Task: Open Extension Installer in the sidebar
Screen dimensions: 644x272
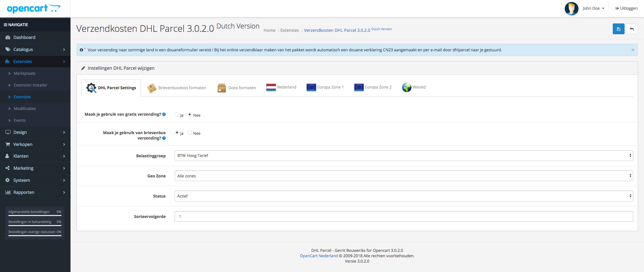Action: coord(31,85)
